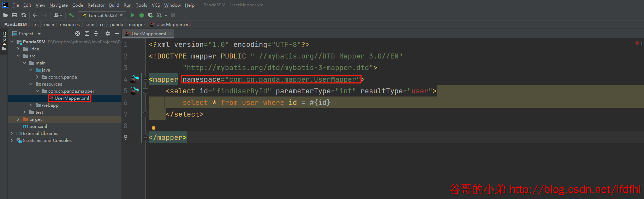Expand the target folder
Screen dimensions: 644x199
[x=18, y=119]
